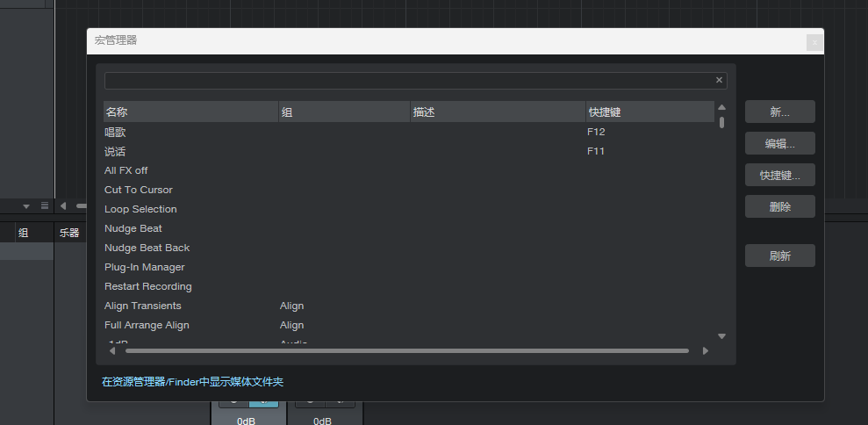
Task: Click the 新... button to create a macro
Action: click(779, 112)
